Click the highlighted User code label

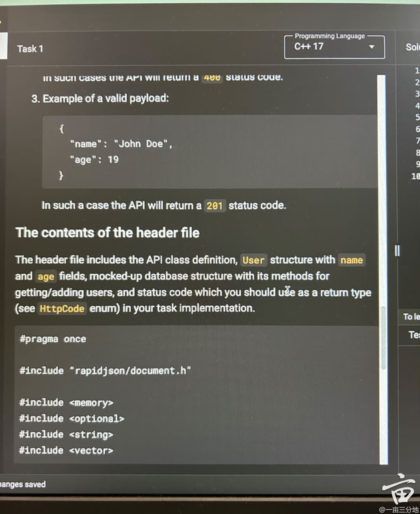click(253, 260)
